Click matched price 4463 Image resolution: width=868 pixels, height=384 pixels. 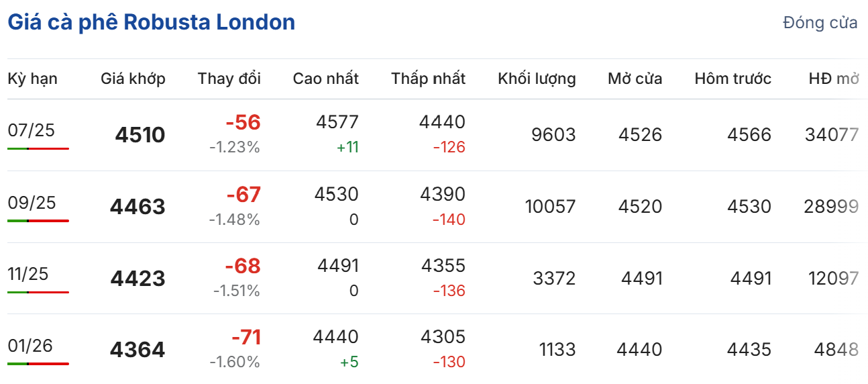pos(138,207)
